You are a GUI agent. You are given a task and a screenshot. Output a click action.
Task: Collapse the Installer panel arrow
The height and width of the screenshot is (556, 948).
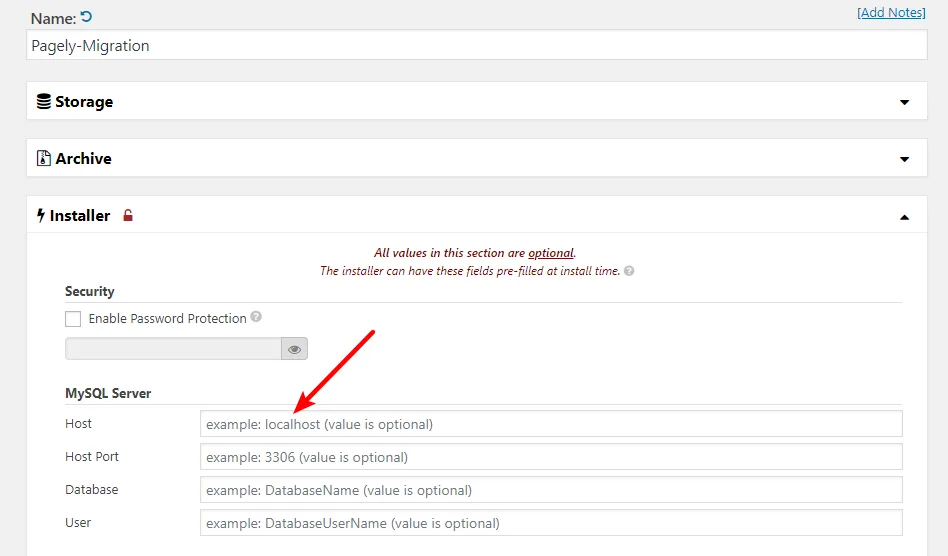[x=904, y=217]
